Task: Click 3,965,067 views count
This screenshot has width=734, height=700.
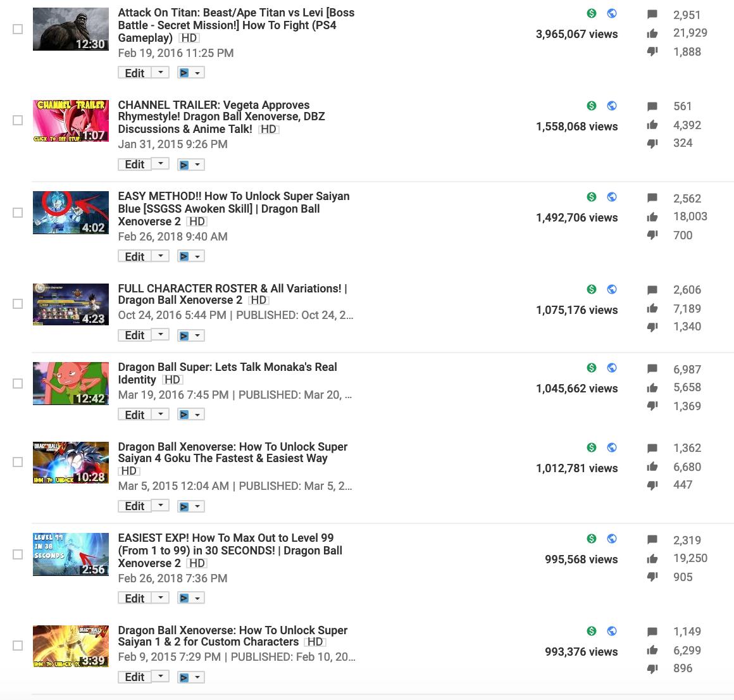Action: tap(576, 34)
